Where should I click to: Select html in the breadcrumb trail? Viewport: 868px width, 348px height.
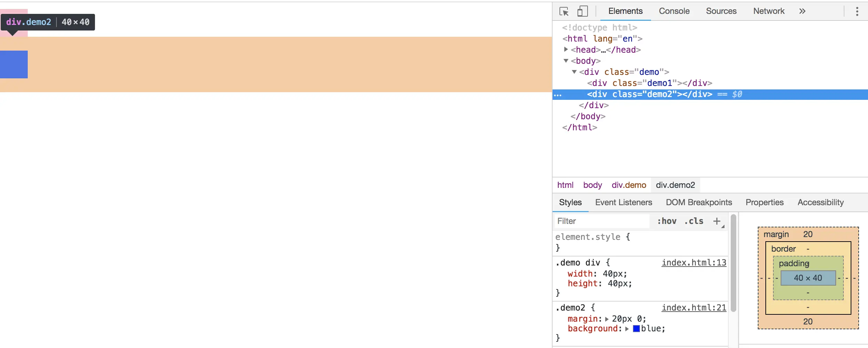(x=565, y=185)
